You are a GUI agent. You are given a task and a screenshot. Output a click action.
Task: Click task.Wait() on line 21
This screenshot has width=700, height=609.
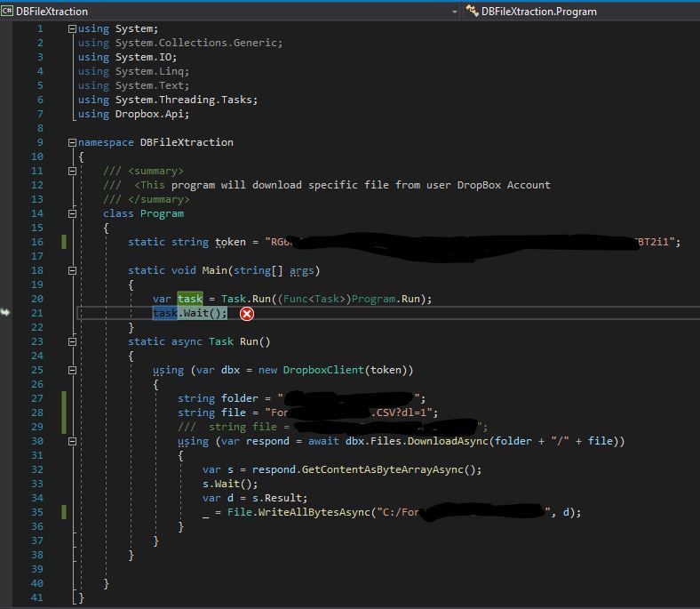[190, 313]
